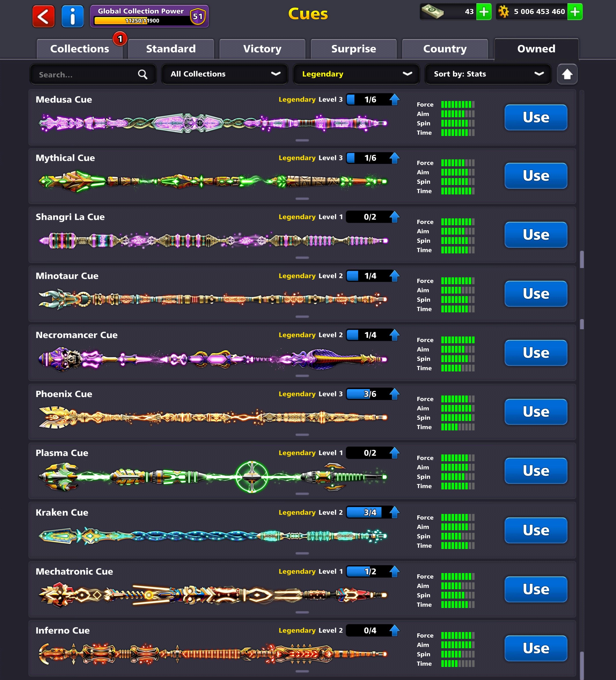
Task: Open the blue info icon
Action: click(x=72, y=16)
